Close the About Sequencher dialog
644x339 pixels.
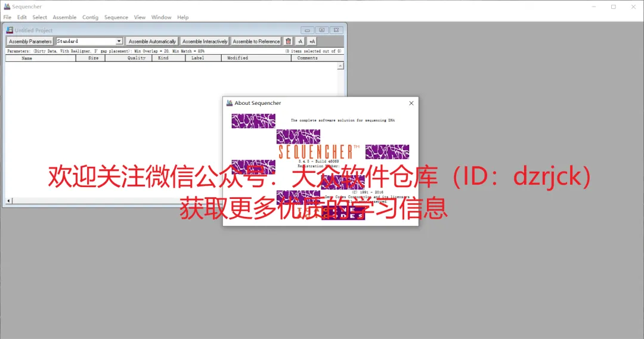(411, 103)
